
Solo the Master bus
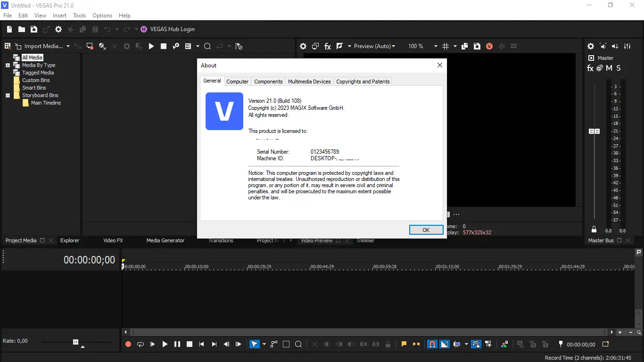(x=619, y=68)
